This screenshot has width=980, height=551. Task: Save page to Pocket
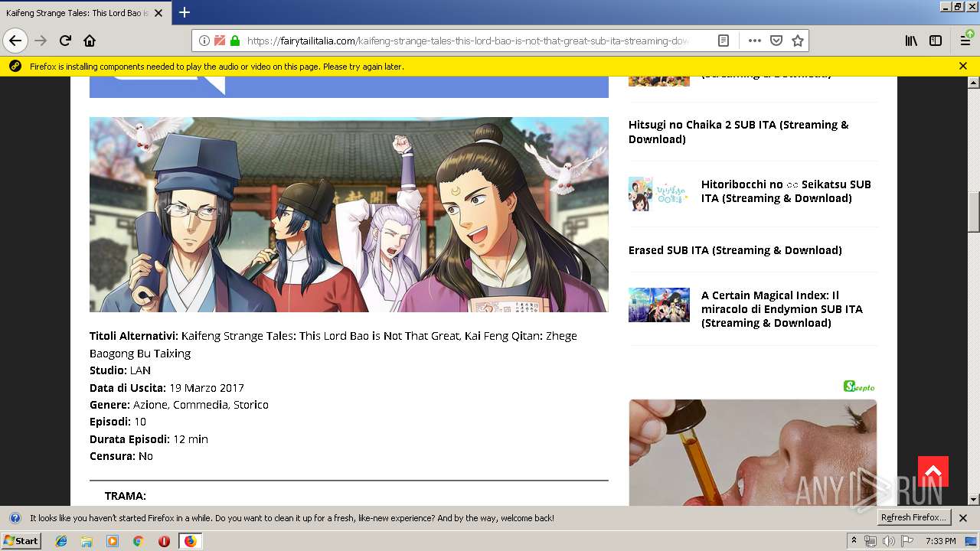776,41
